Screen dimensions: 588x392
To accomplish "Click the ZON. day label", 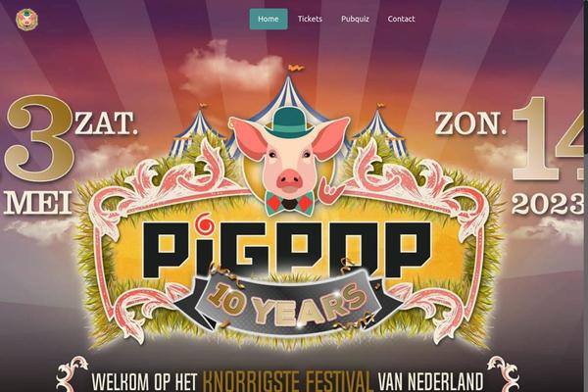I will [x=470, y=123].
